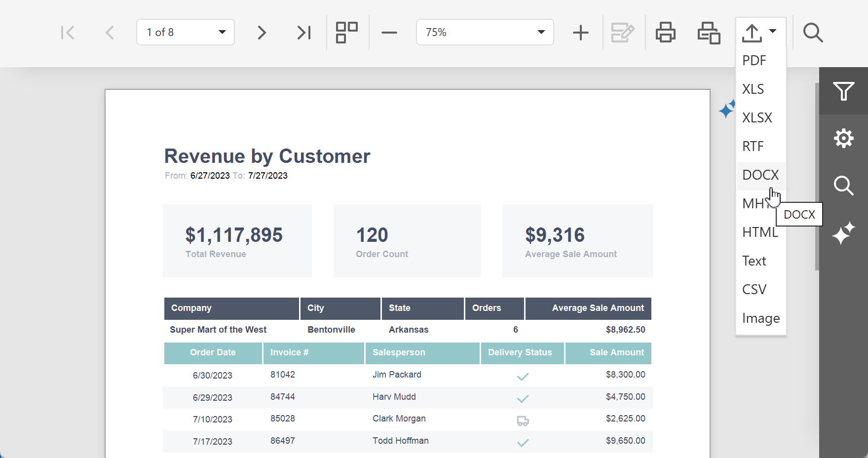Click the Super Mart of the West cell
The width and height of the screenshot is (868, 458).
coord(218,330)
